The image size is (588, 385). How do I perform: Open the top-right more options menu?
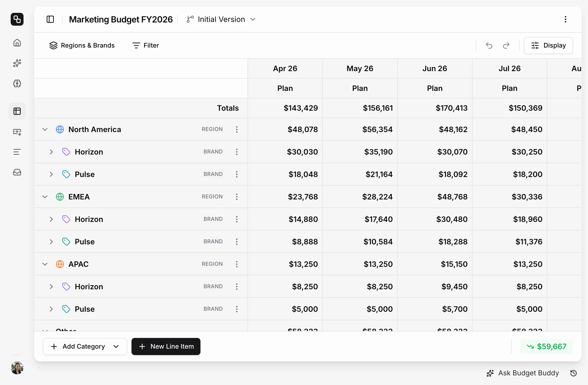click(x=566, y=19)
